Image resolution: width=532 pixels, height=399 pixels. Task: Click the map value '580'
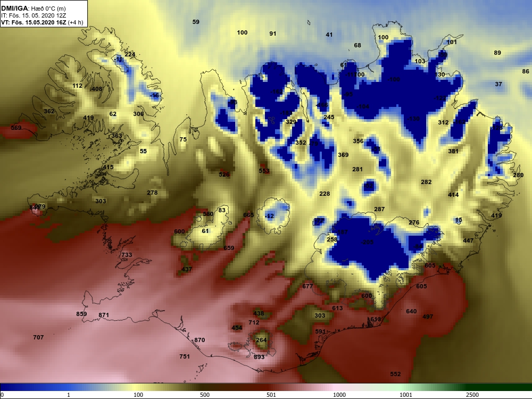point(208,214)
